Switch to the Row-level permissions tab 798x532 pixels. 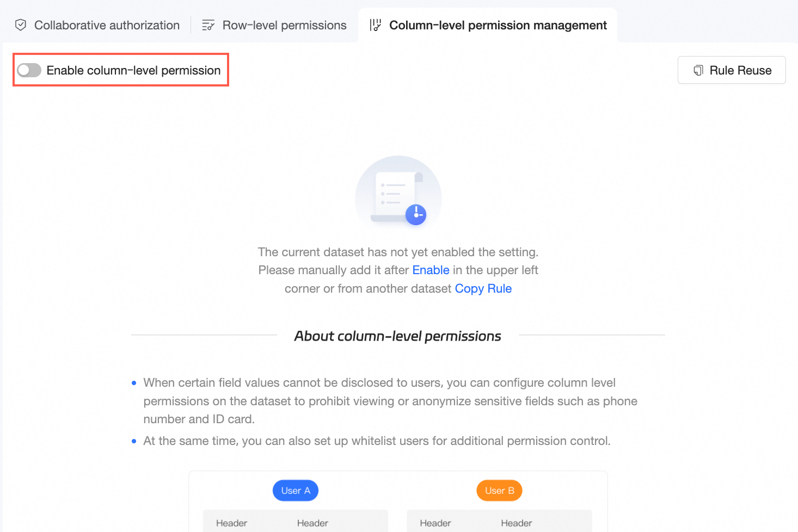[x=284, y=25]
